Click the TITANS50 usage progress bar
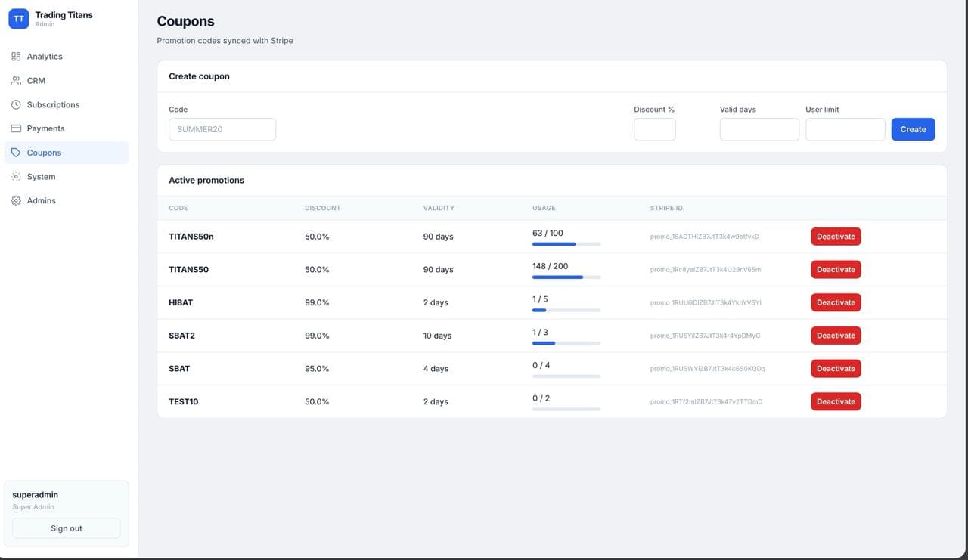The width and height of the screenshot is (968, 560). [x=566, y=277]
